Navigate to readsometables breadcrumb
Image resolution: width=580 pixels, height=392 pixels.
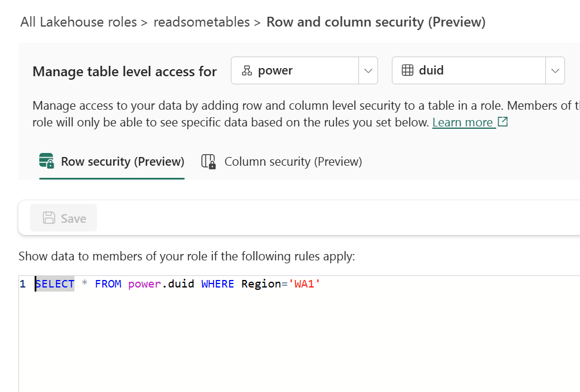[201, 23]
